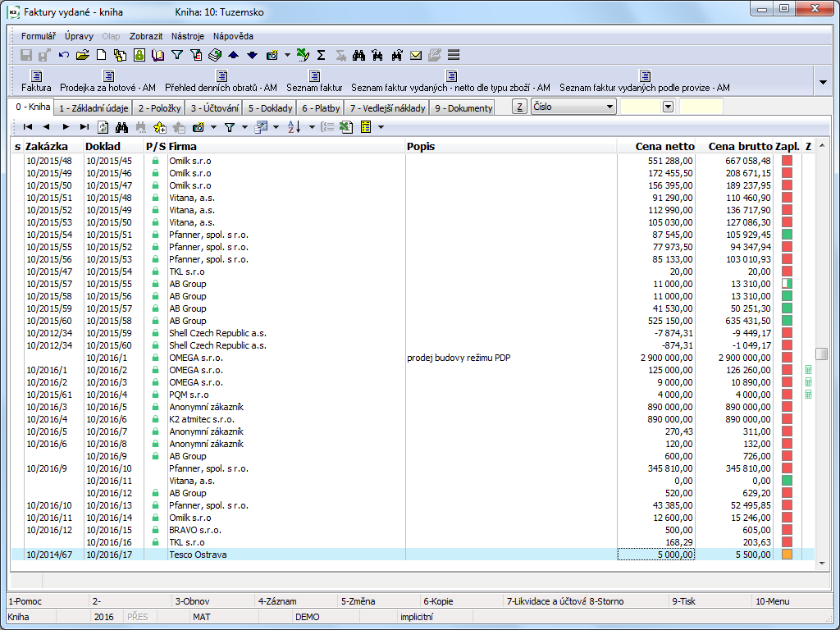The image size is (840, 630).
Task: Click the Sigma sum icon
Action: (x=321, y=55)
